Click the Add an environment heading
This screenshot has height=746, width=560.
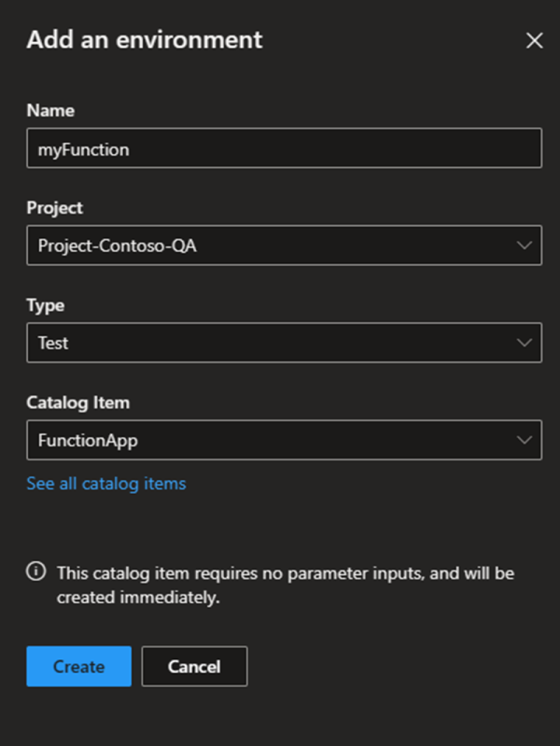[x=145, y=40]
